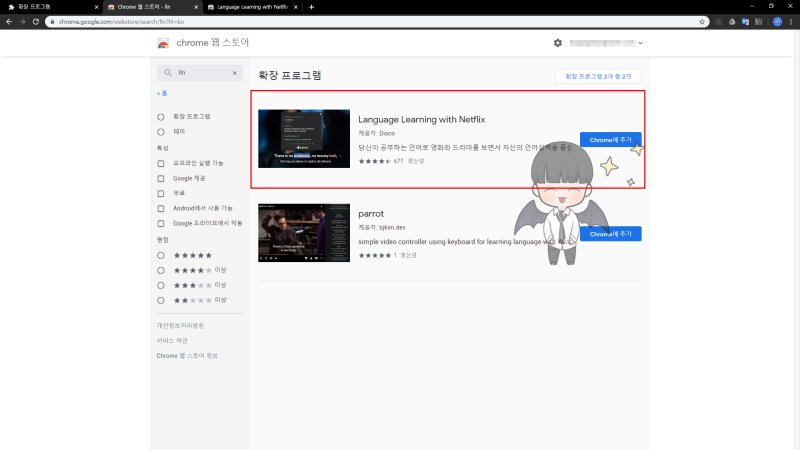
Task: Open the Language Learning with Netflix title
Action: click(x=421, y=119)
